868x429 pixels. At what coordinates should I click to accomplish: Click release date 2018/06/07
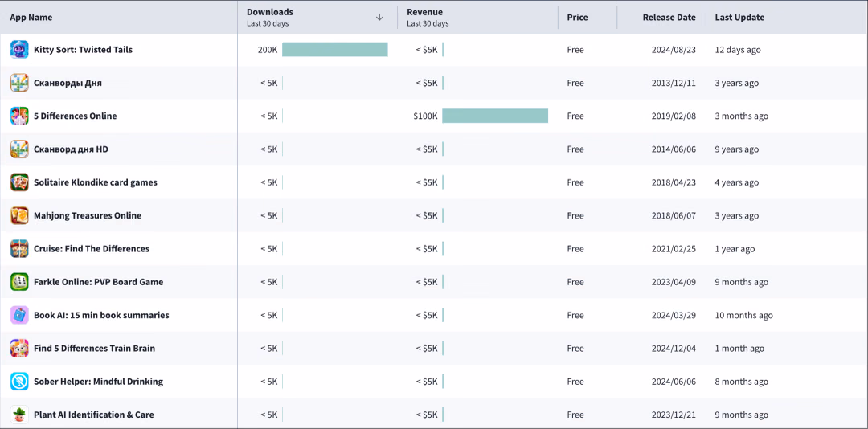pyautogui.click(x=674, y=216)
